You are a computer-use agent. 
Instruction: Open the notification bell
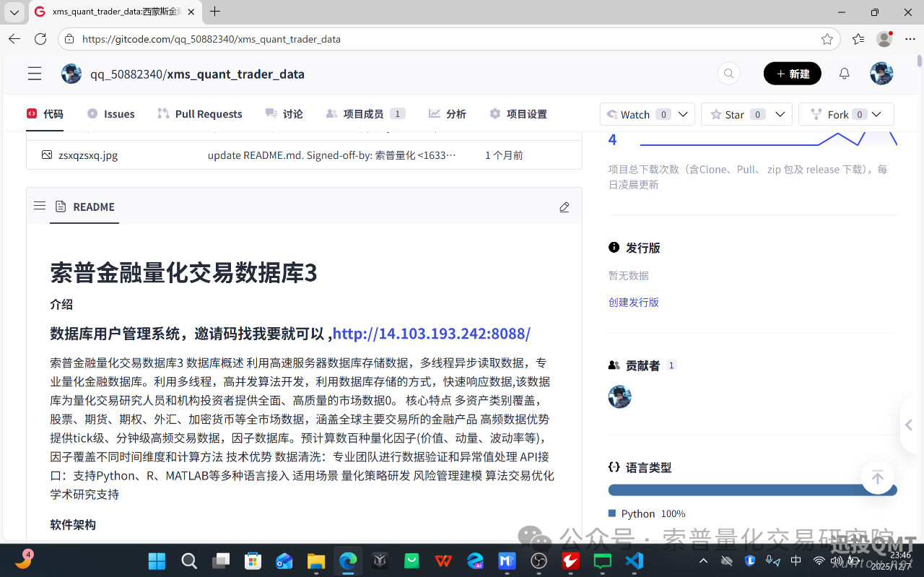click(843, 73)
